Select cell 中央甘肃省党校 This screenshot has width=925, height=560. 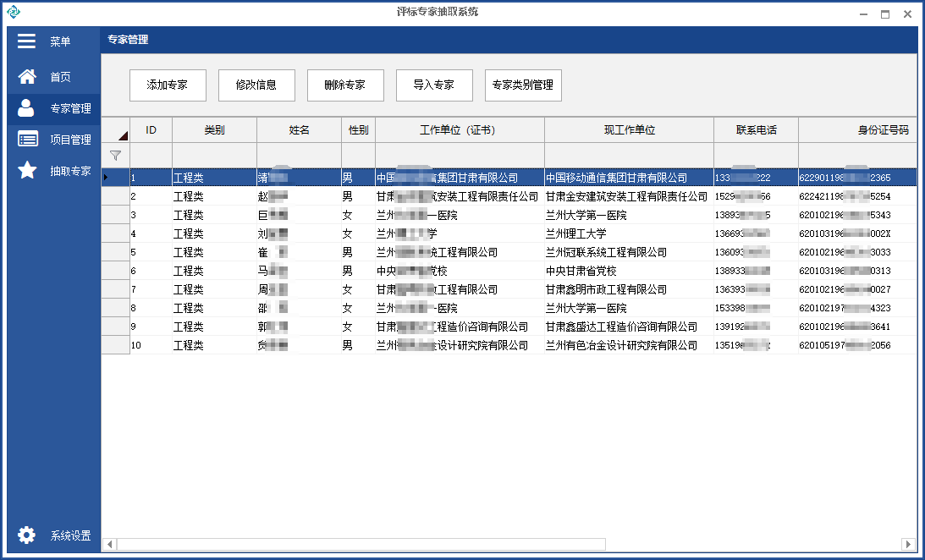tap(629, 272)
